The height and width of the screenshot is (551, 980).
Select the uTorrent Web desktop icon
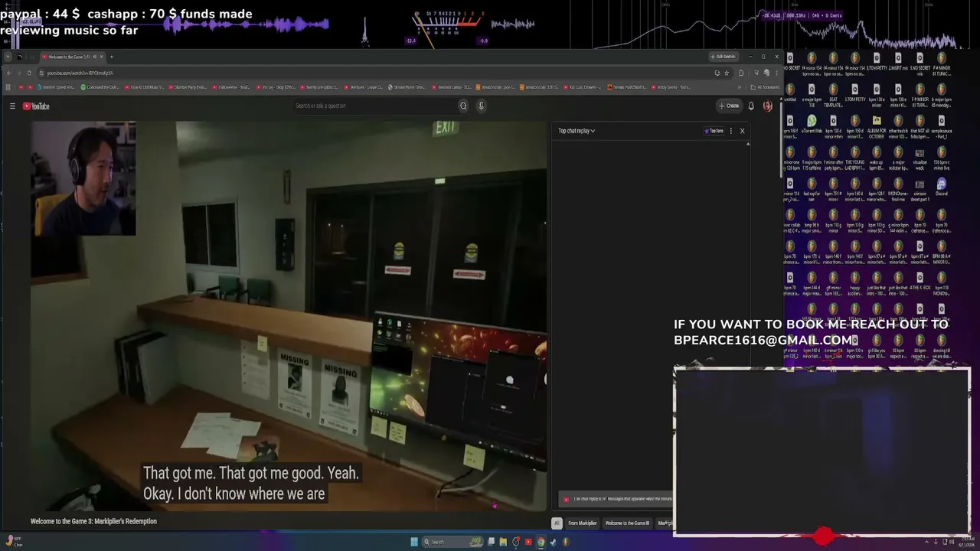click(x=812, y=124)
